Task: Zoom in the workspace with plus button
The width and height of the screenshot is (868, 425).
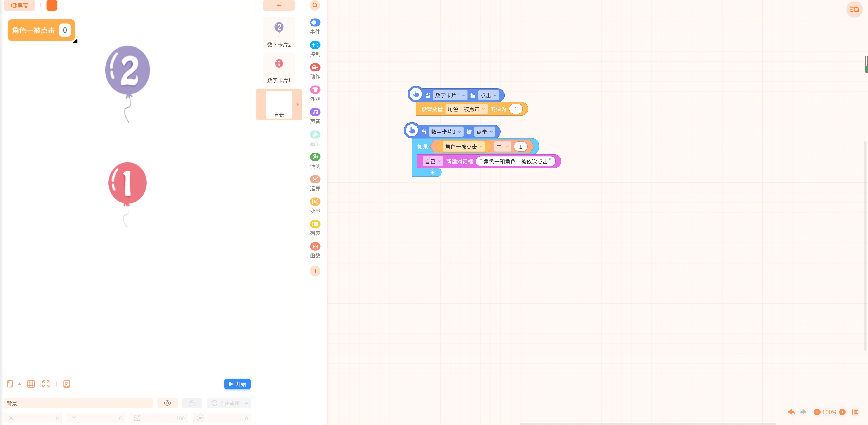Action: (x=842, y=412)
